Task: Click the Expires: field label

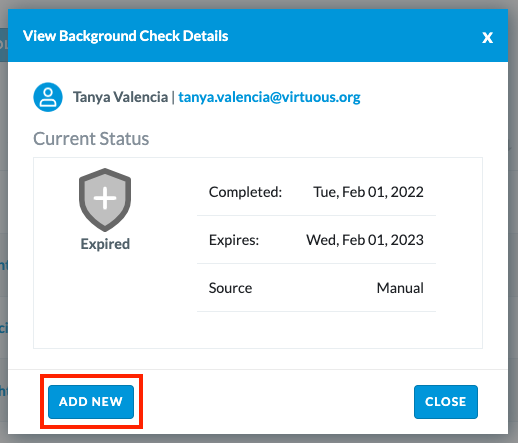Action: coord(234,240)
